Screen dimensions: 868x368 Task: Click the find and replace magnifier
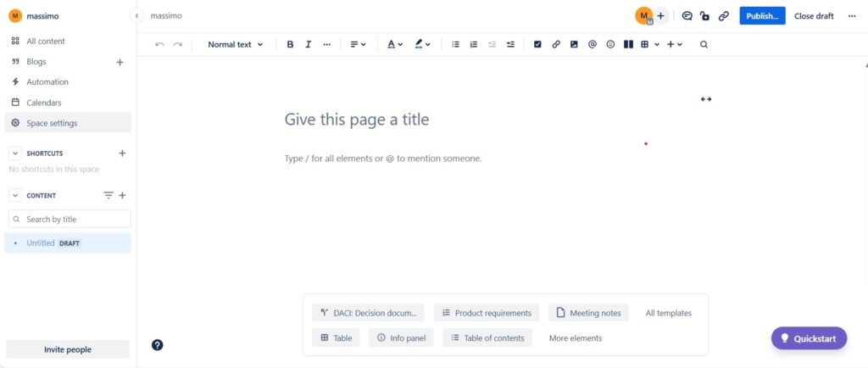[x=704, y=44]
